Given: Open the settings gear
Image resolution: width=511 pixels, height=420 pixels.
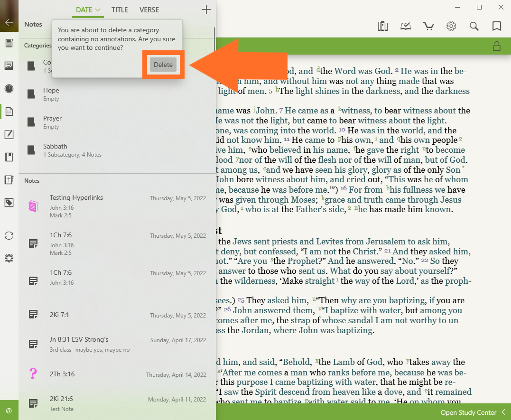Looking at the screenshot, I should (x=451, y=26).
